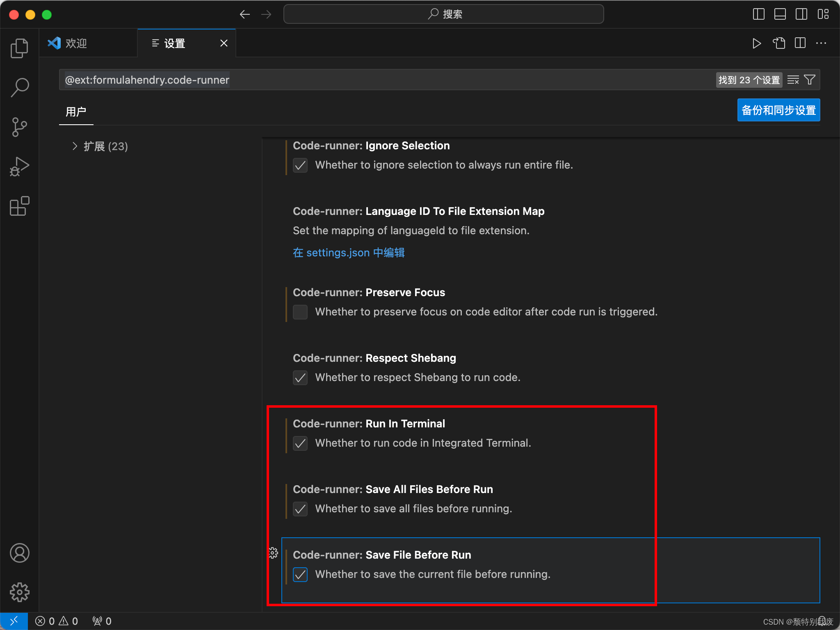Click the 搜索 command center box
The image size is (840, 630).
tap(443, 14)
